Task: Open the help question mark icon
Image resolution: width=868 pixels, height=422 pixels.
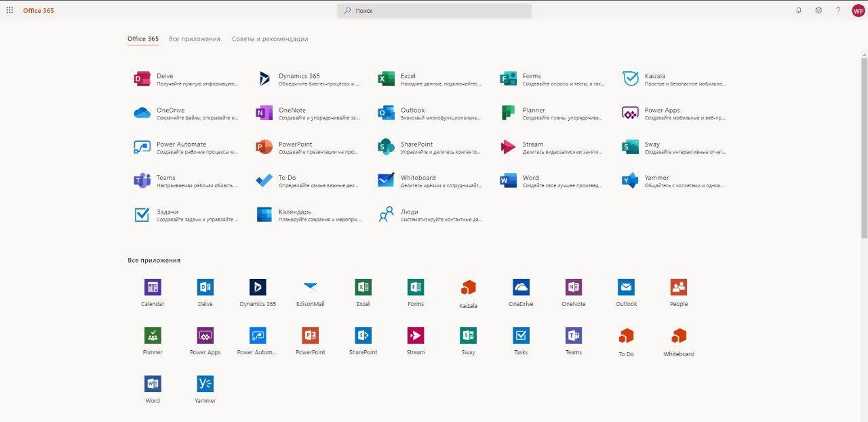Action: click(x=838, y=10)
